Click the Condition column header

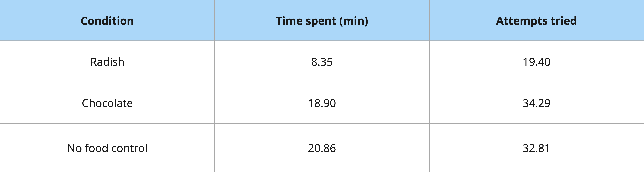[x=107, y=21]
